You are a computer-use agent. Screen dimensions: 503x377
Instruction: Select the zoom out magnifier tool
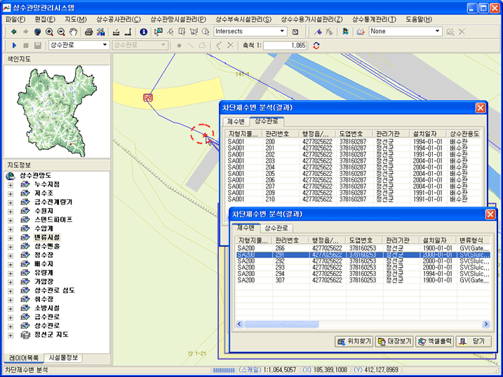coord(61,32)
